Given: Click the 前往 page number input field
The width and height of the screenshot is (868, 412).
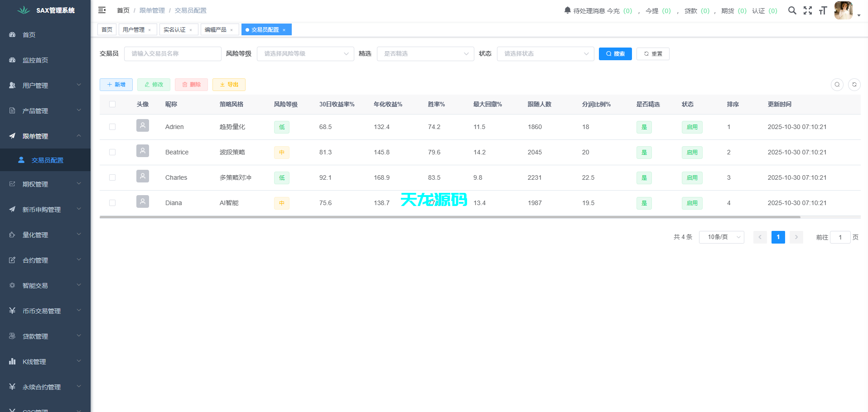Looking at the screenshot, I should tap(840, 237).
